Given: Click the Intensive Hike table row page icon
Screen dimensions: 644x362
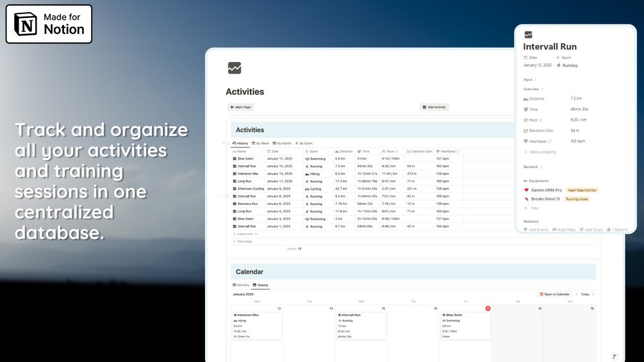Looking at the screenshot, I should (x=235, y=174).
